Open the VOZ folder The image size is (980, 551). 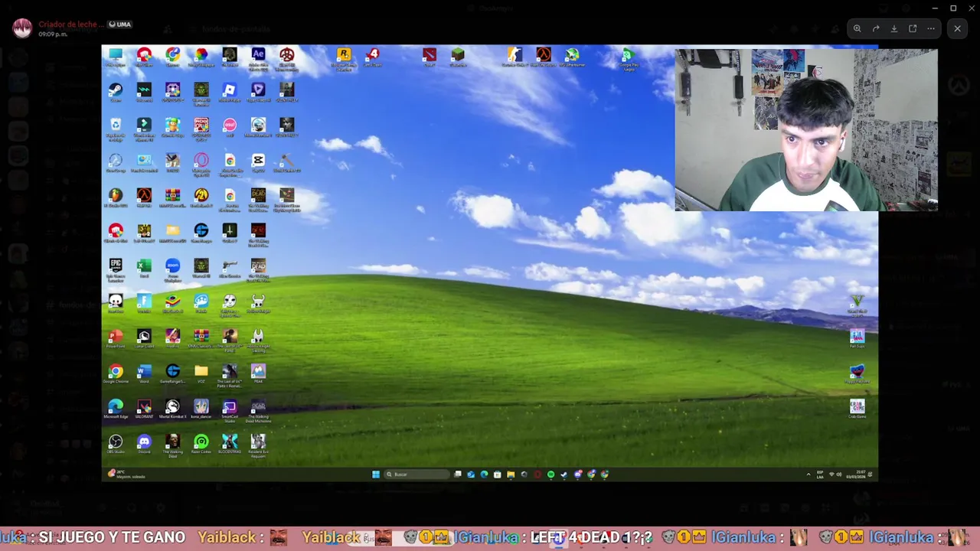pyautogui.click(x=201, y=372)
